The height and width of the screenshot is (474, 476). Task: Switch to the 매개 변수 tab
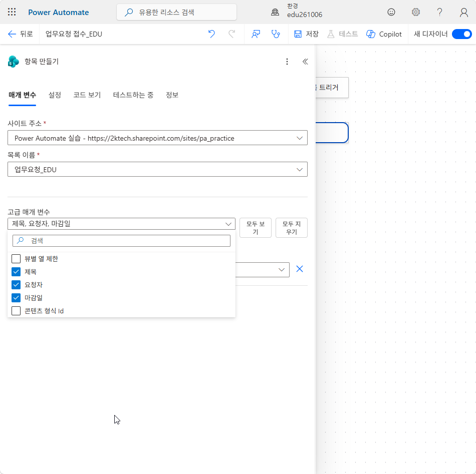pos(22,95)
